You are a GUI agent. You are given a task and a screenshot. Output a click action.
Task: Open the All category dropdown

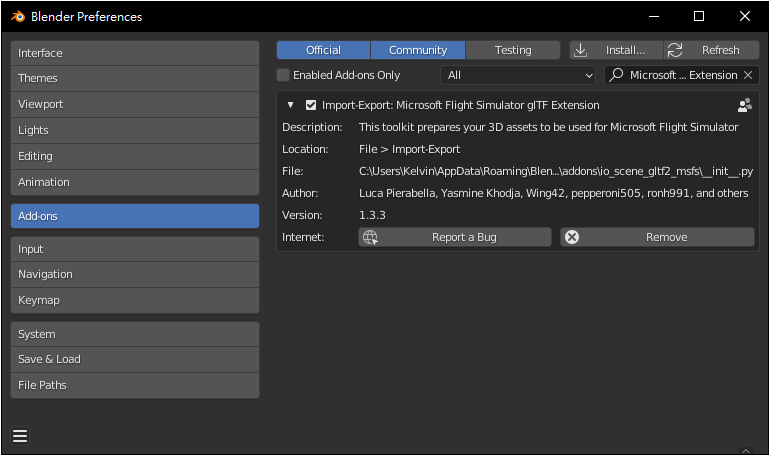click(x=518, y=75)
